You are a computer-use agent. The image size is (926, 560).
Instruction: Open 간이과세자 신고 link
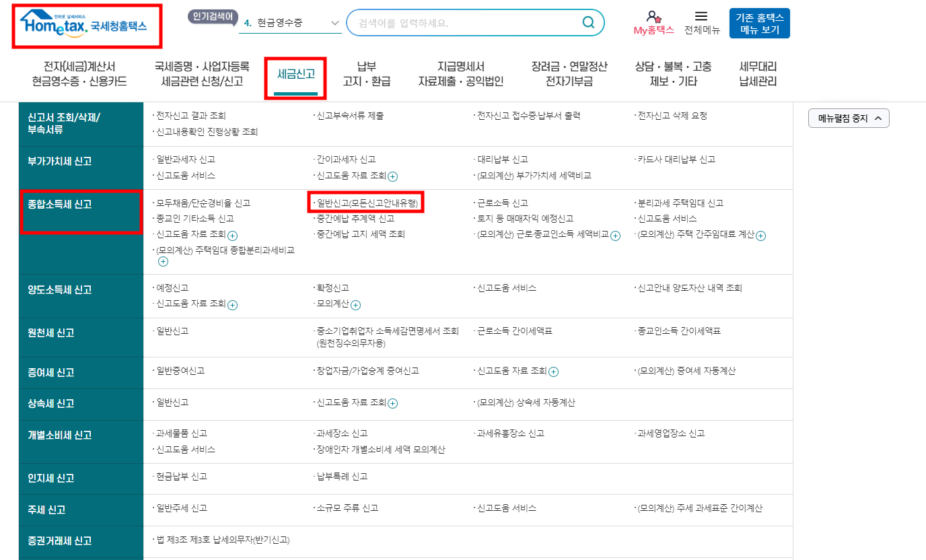[345, 160]
